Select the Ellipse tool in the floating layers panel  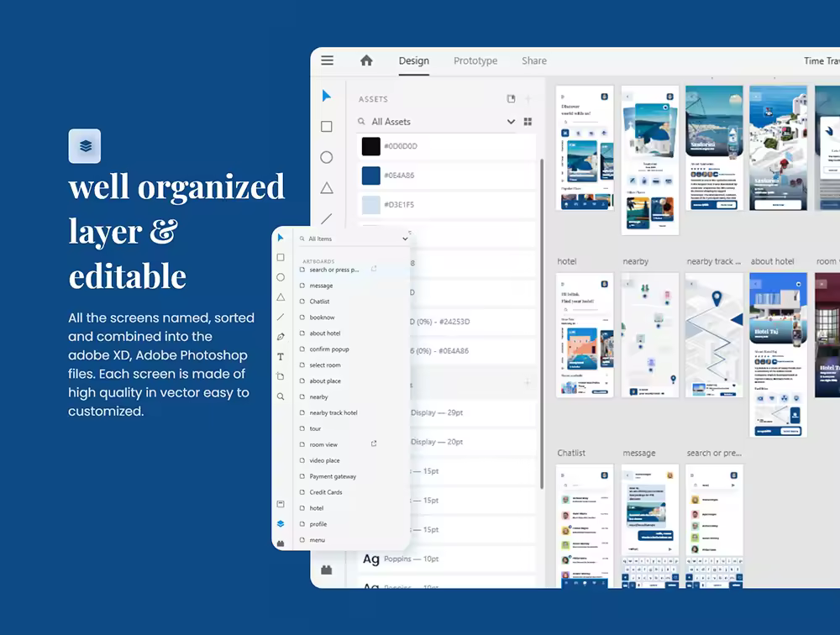[x=281, y=277]
